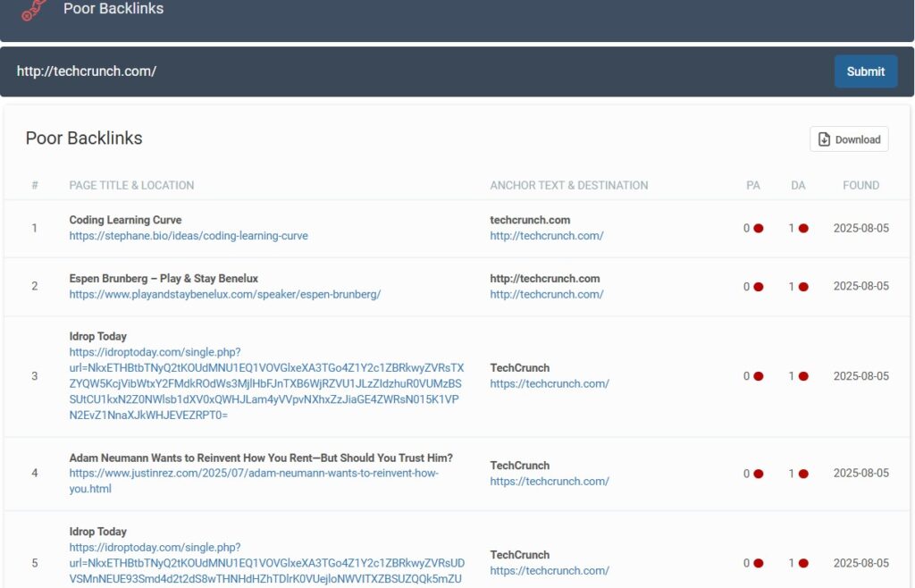The width and height of the screenshot is (915, 588).
Task: Focus the URL field containing http://techcrunch.com/
Action: coord(417,71)
